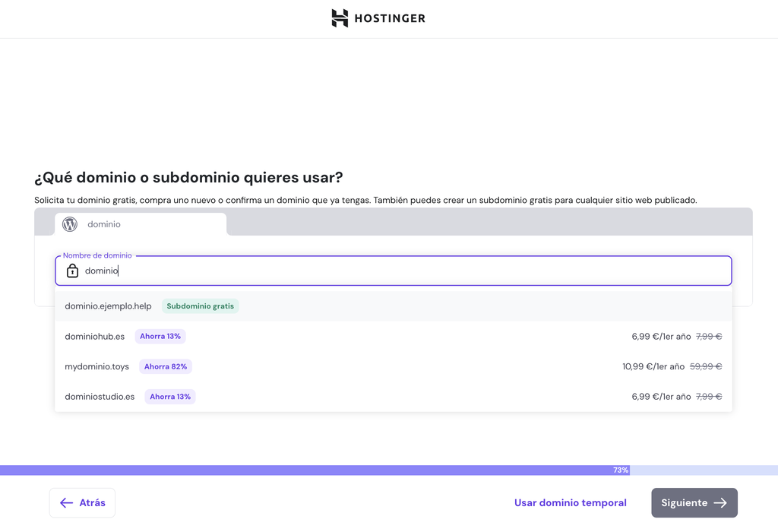Screen dimensions: 778x532
Task: Click the 'Subdominio gratis' badge
Action: point(200,306)
